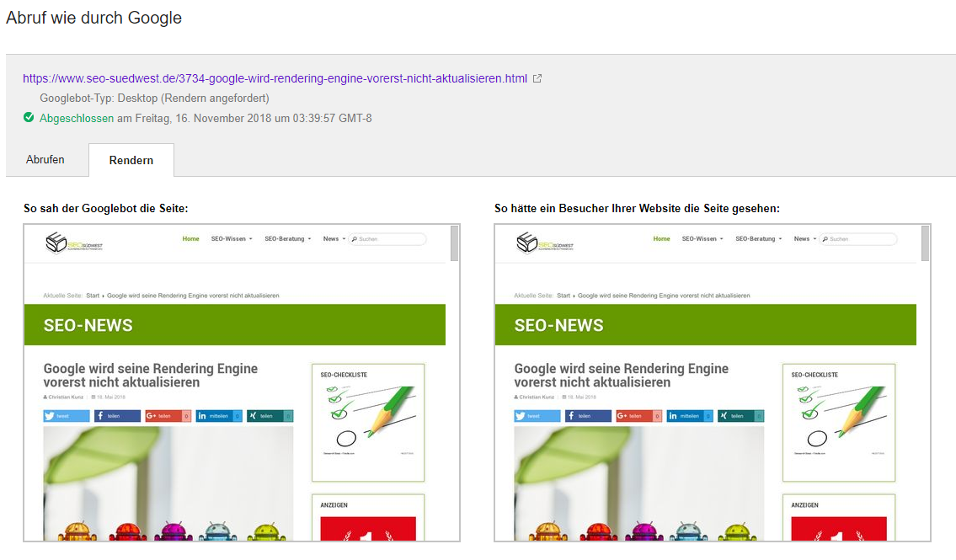This screenshot has height=560, width=956.
Task: Click the Google+ teilen button in visitor preview
Action: tap(638, 416)
